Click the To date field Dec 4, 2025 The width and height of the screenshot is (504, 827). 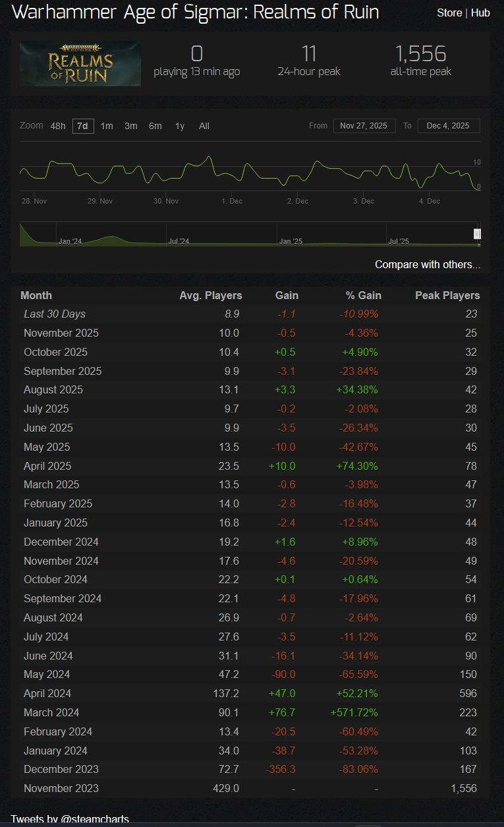click(448, 126)
